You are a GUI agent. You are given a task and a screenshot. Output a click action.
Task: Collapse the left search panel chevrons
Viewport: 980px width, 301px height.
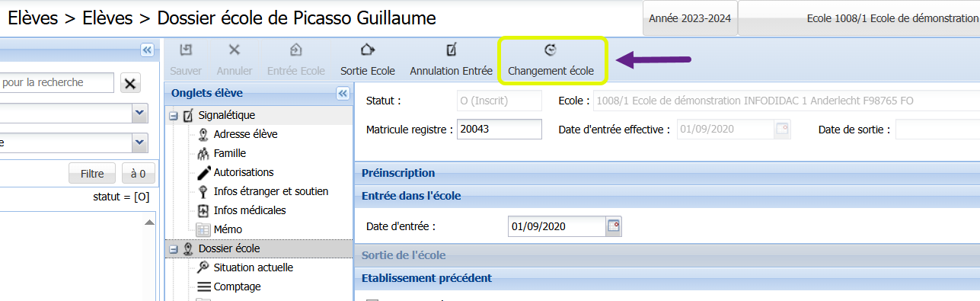click(148, 50)
